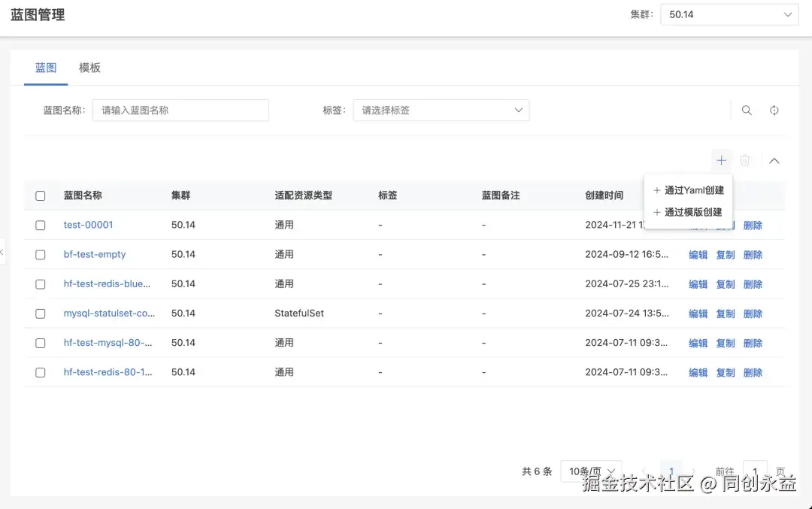Viewport: 812px width, 509px height.
Task: Check the checkbox for mysql-statulset-co... row
Action: [x=40, y=314]
